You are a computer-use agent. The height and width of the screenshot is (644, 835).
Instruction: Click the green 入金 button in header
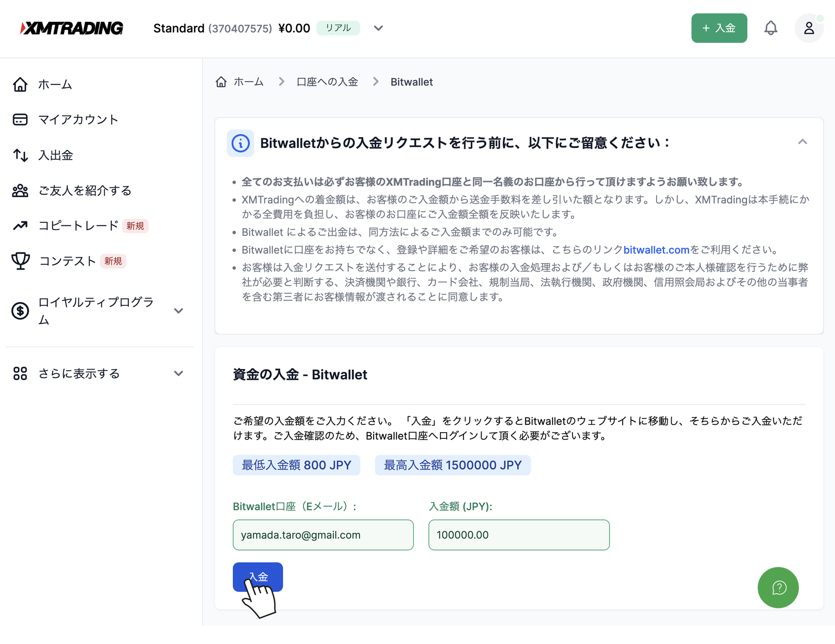click(x=719, y=28)
